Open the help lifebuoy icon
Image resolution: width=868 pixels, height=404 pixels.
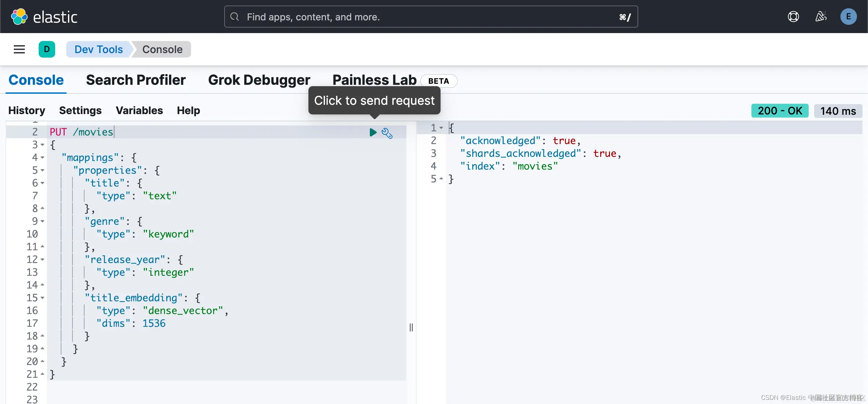point(793,17)
